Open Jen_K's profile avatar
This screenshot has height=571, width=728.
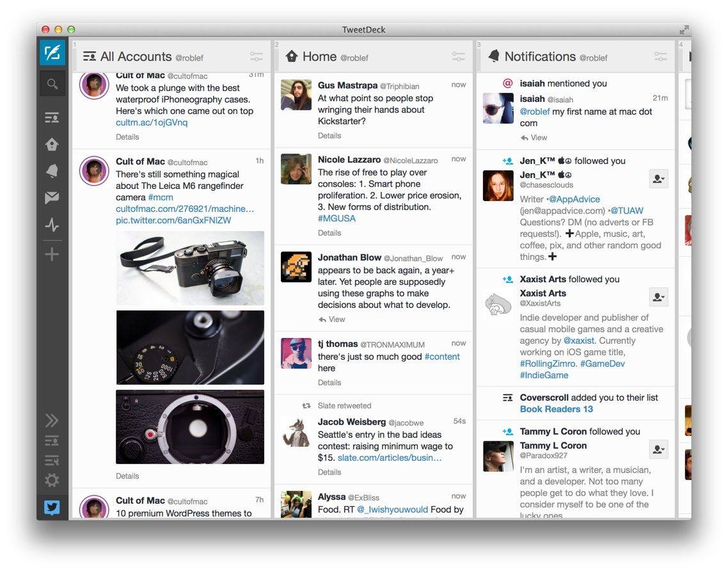coord(498,186)
